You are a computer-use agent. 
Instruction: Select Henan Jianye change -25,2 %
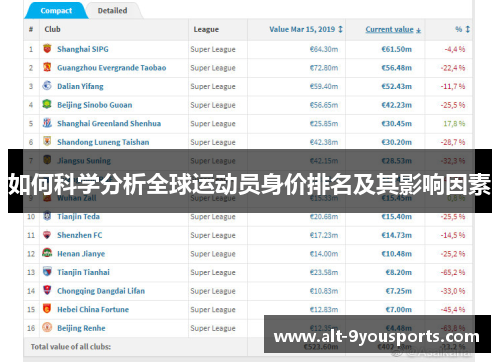tap(453, 254)
